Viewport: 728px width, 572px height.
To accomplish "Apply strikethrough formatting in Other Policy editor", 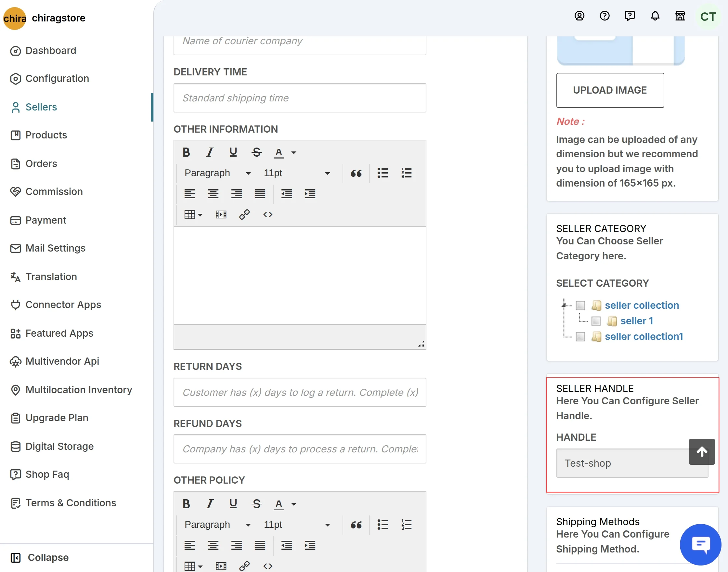I will tap(256, 504).
